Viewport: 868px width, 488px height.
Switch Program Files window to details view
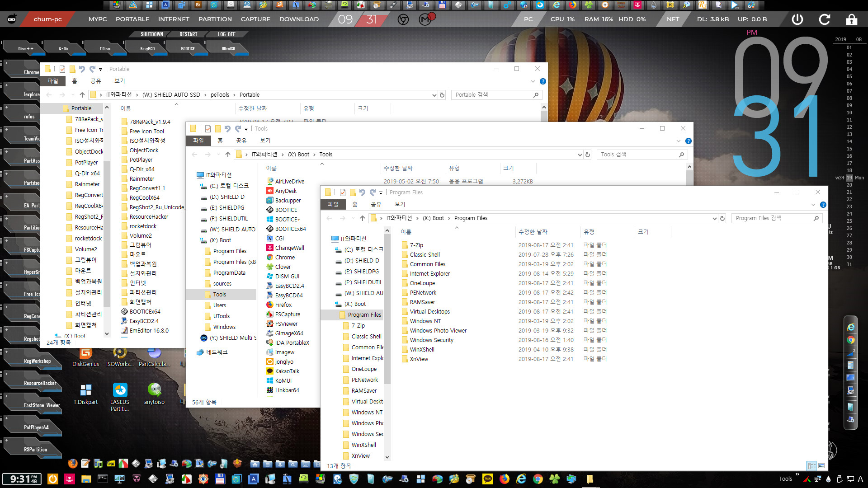[x=811, y=465]
